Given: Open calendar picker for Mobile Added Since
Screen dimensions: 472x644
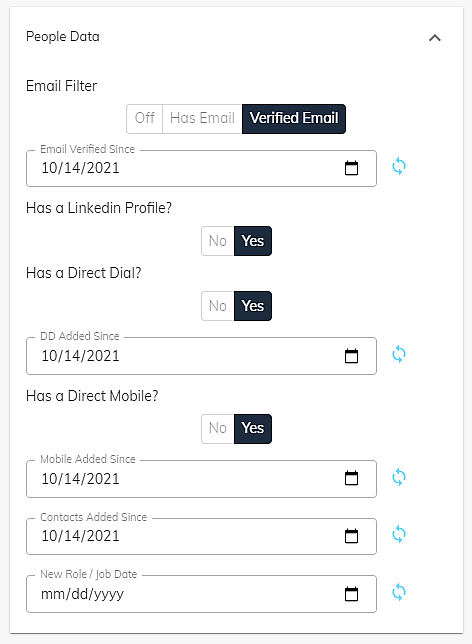Looking at the screenshot, I should coord(351,478).
